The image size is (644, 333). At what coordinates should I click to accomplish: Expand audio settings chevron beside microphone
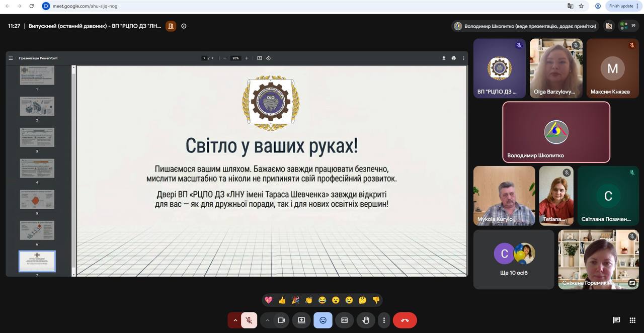235,320
